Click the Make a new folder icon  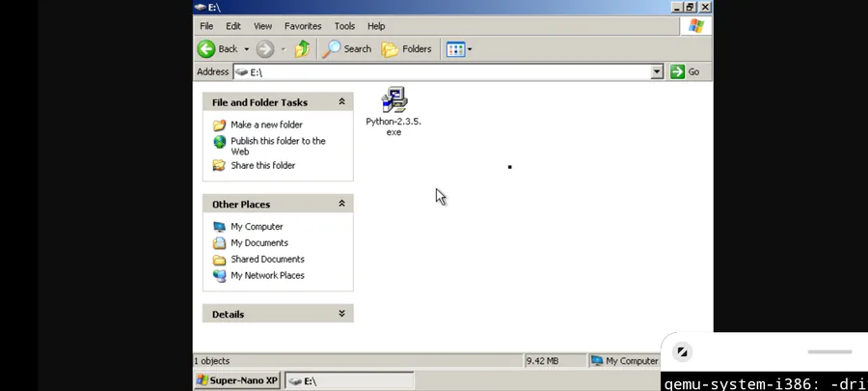[x=220, y=125]
